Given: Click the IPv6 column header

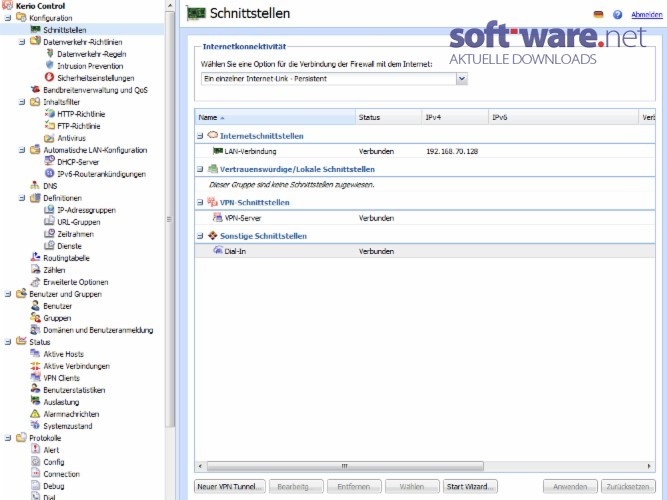Looking at the screenshot, I should click(564, 117).
